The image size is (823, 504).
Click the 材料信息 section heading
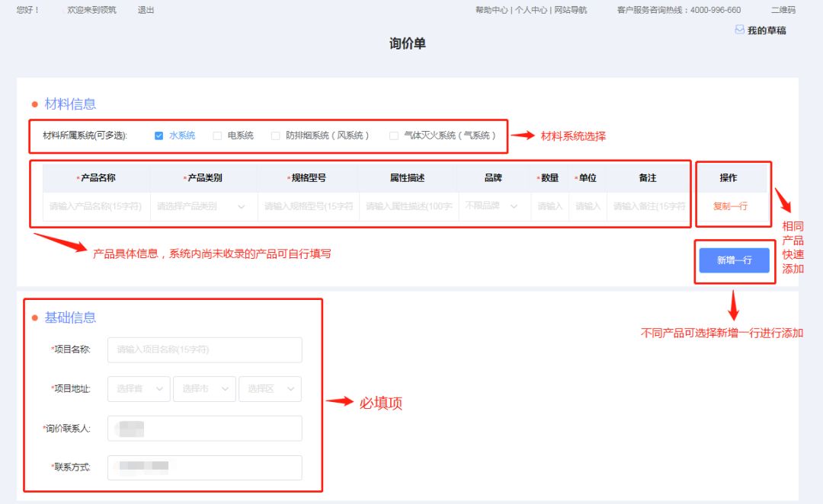point(70,104)
